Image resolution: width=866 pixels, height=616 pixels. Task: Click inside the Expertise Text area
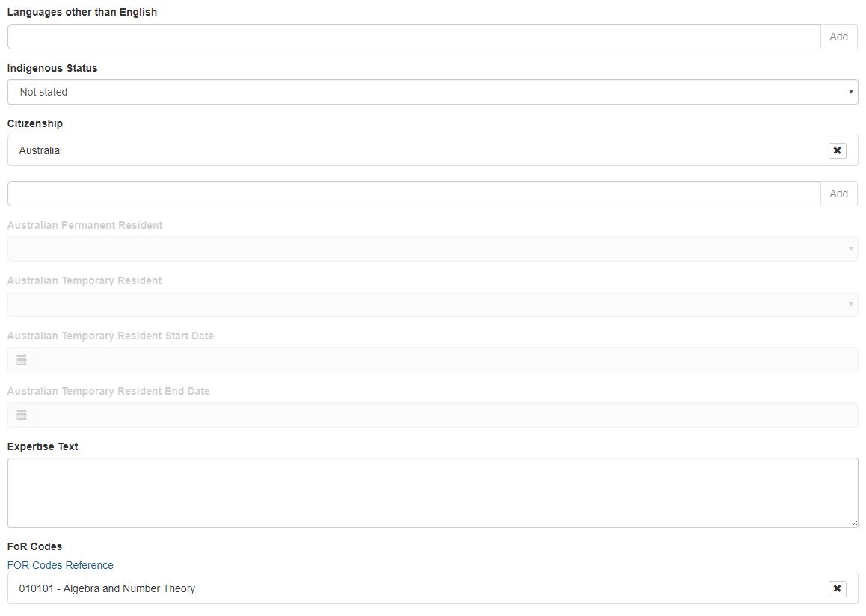(x=432, y=493)
